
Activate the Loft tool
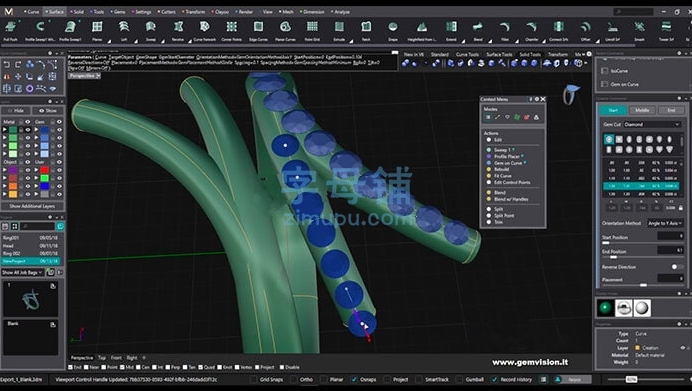(x=124, y=31)
